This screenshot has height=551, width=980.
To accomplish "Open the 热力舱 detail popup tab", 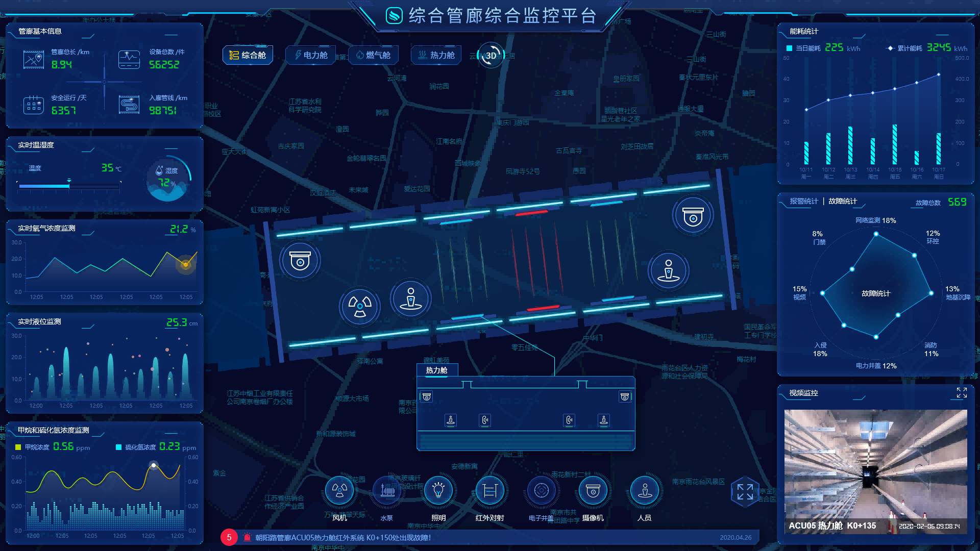I will [x=437, y=370].
